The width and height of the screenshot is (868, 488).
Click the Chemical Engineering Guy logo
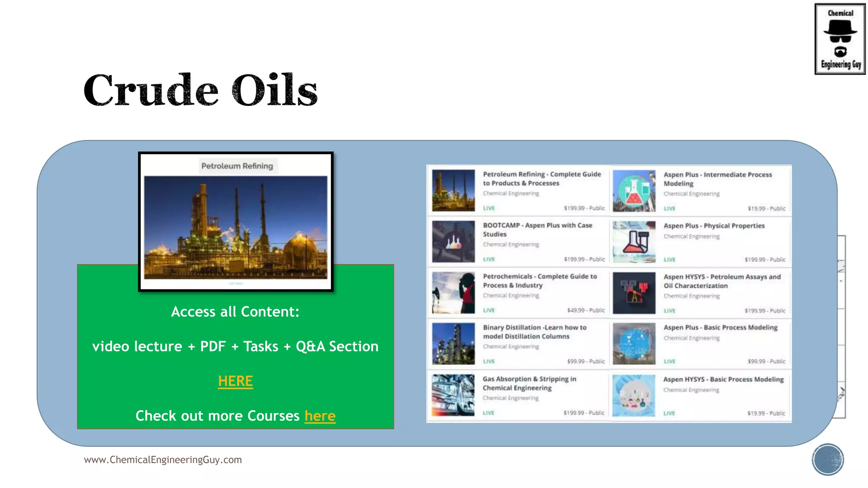tap(840, 39)
